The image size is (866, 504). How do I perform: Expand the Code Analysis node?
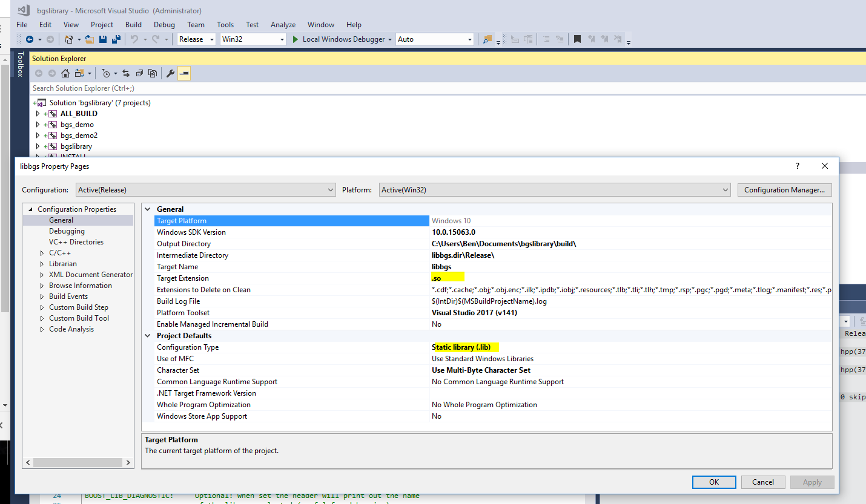(42, 329)
